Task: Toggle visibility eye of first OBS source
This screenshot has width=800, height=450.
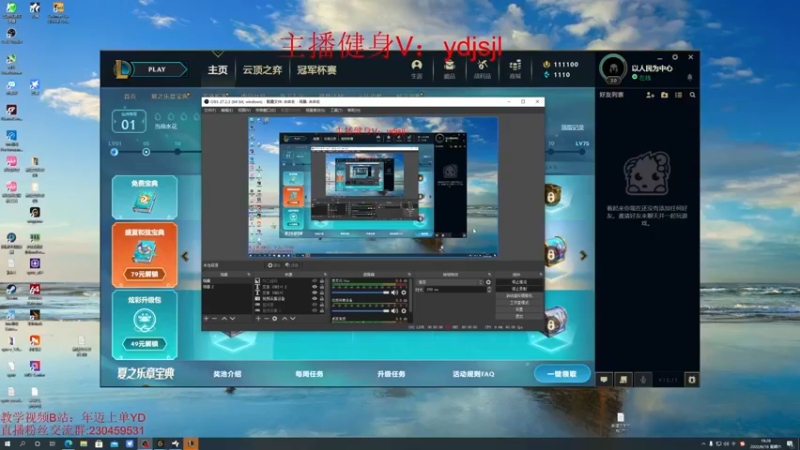Action: pyautogui.click(x=315, y=281)
